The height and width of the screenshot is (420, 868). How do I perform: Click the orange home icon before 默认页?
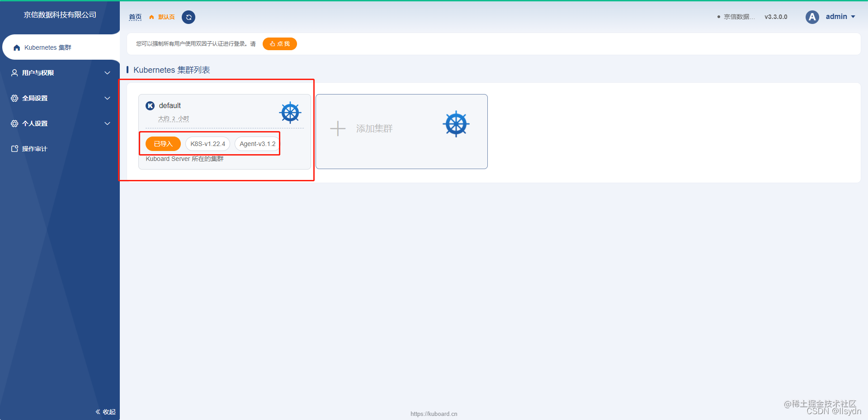151,17
